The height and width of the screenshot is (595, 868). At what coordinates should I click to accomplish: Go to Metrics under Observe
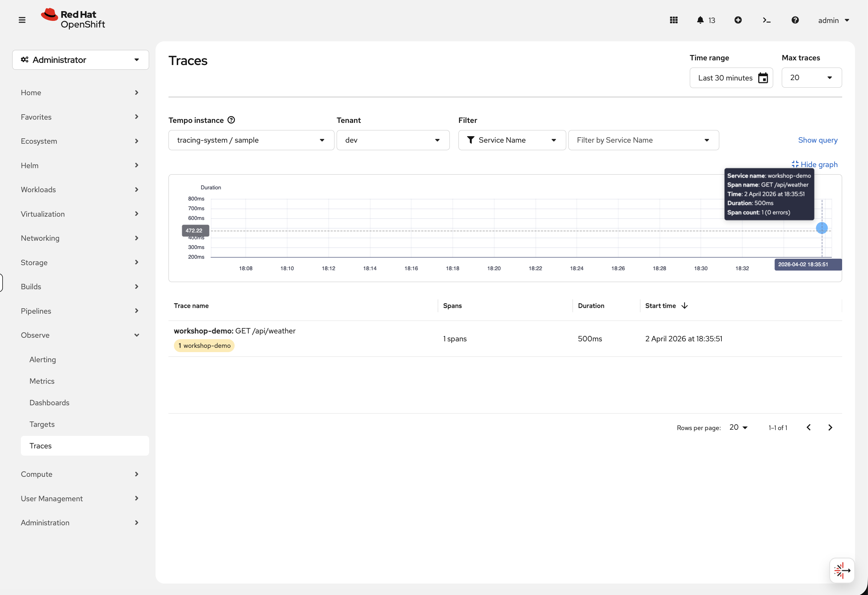(x=42, y=381)
